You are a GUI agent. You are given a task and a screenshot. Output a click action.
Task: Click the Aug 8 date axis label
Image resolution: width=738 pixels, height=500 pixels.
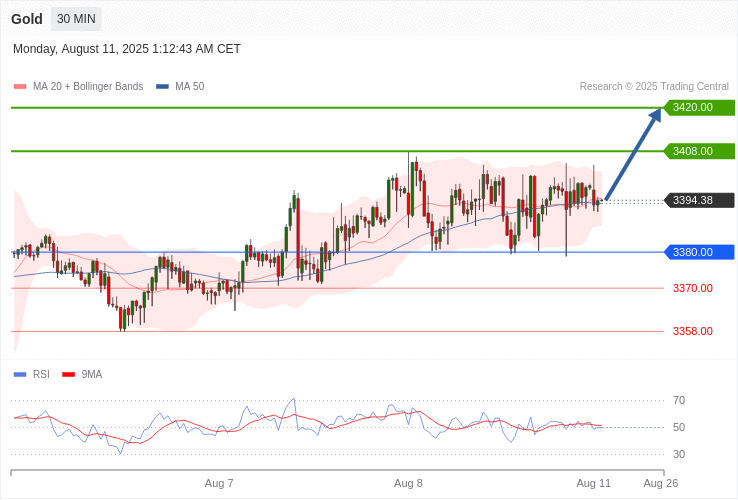(409, 484)
